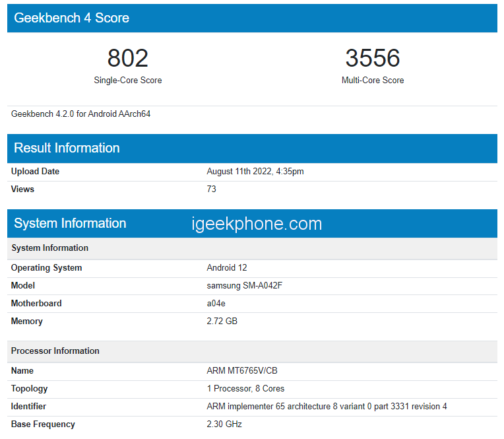The image size is (504, 439).
Task: Click the Operating System row label
Action: pos(47,268)
